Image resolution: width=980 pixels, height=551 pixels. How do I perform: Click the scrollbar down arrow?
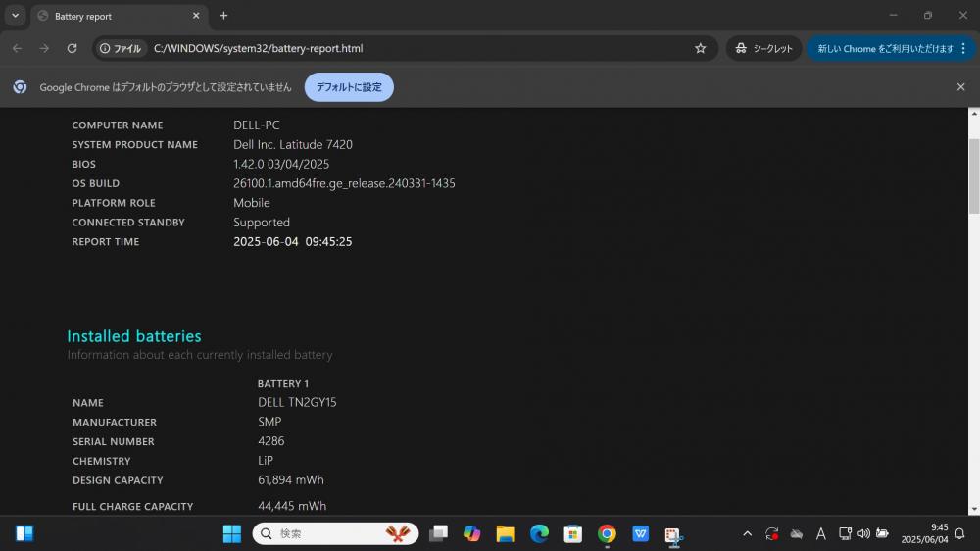974,510
